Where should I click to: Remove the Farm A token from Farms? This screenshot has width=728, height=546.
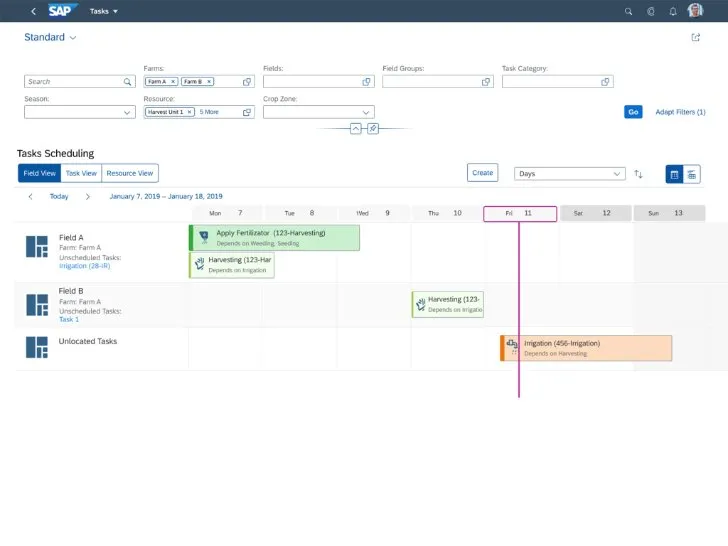[172, 82]
